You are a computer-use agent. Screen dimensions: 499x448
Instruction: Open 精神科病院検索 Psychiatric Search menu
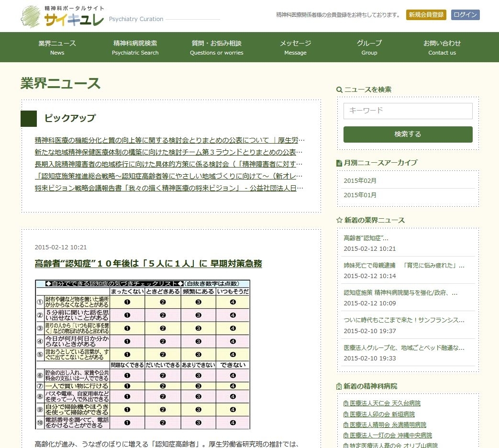pos(135,47)
